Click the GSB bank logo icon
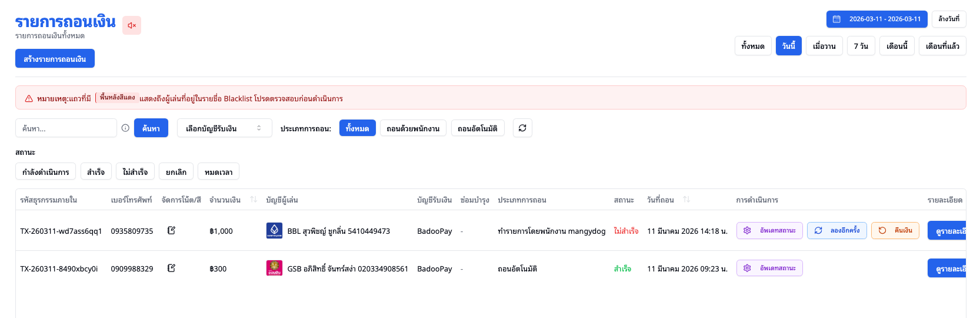Image resolution: width=980 pixels, height=318 pixels. pyautogui.click(x=274, y=268)
